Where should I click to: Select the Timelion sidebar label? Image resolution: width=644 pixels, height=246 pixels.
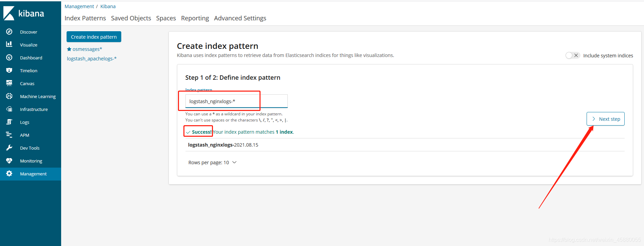pyautogui.click(x=29, y=71)
